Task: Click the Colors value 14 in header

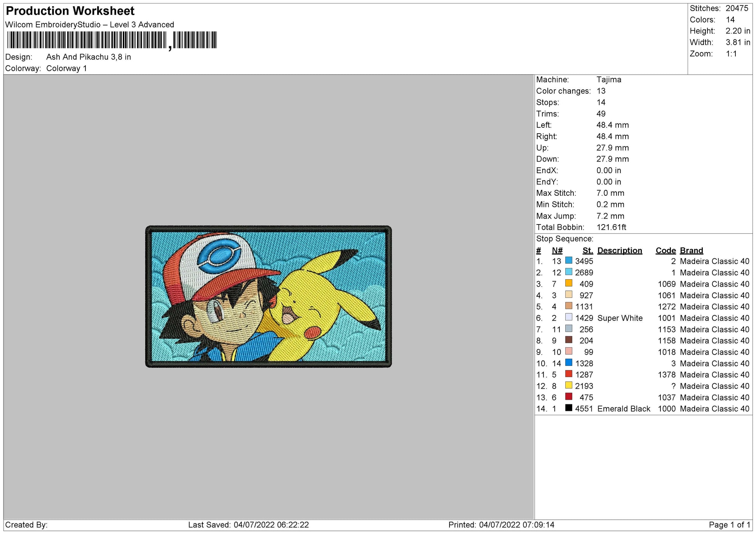Action: [730, 19]
